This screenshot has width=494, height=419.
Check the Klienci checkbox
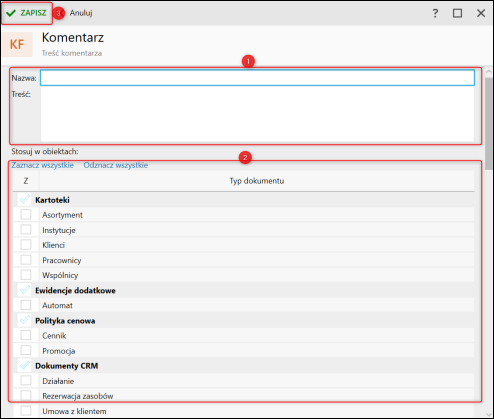pos(26,244)
